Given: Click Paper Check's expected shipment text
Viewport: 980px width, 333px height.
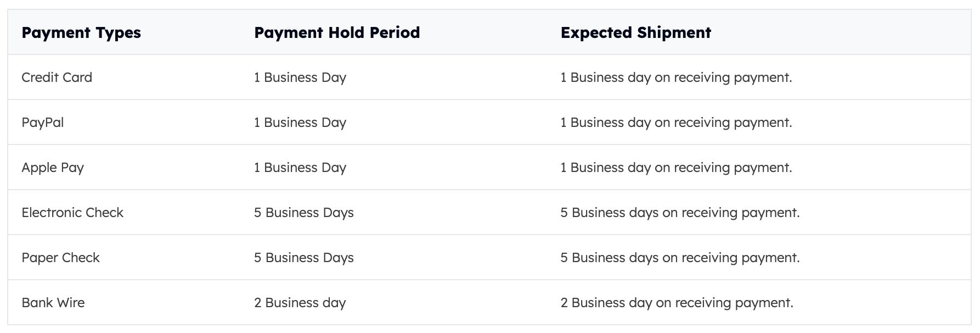Looking at the screenshot, I should pyautogui.click(x=680, y=258).
